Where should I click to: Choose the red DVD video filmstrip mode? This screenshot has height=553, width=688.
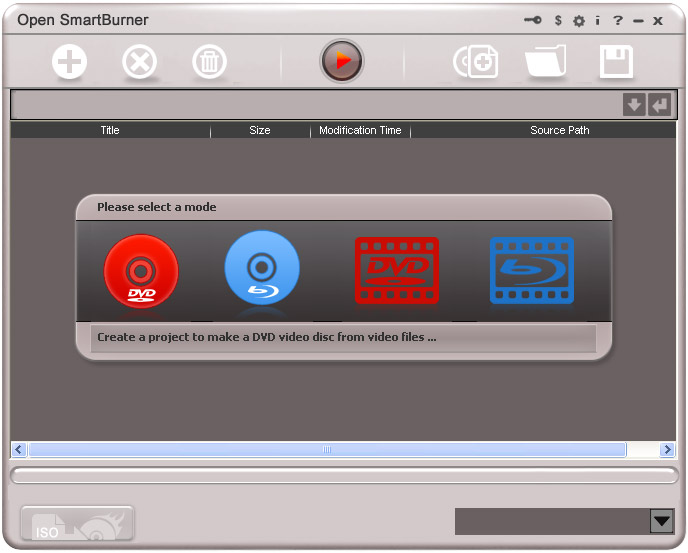pyautogui.click(x=397, y=270)
